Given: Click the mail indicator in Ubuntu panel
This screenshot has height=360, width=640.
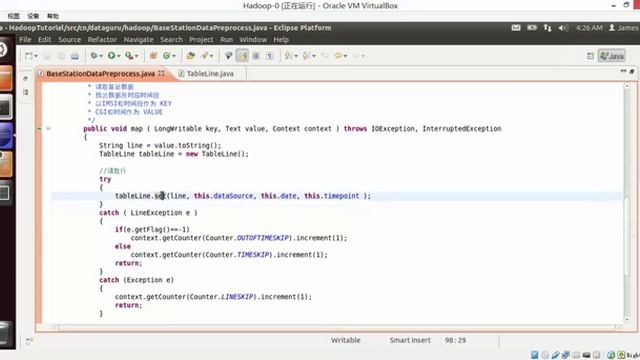Looking at the screenshot, I should click(516, 28).
